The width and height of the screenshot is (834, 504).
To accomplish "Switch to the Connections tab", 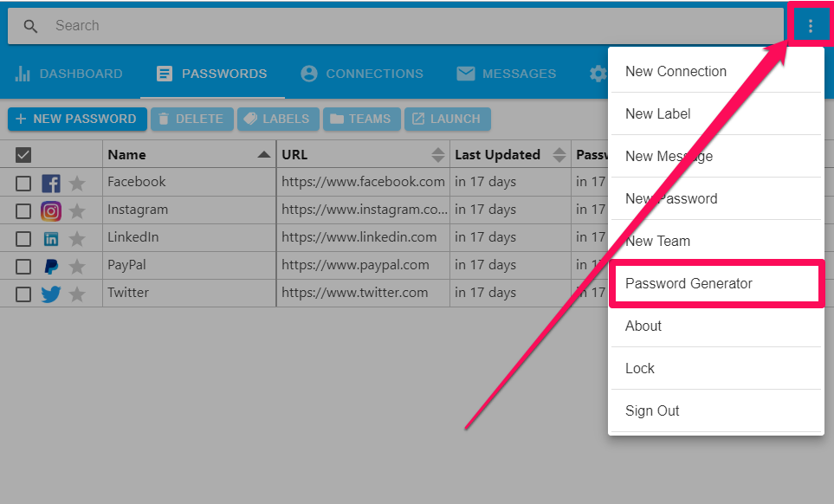I will pyautogui.click(x=362, y=74).
